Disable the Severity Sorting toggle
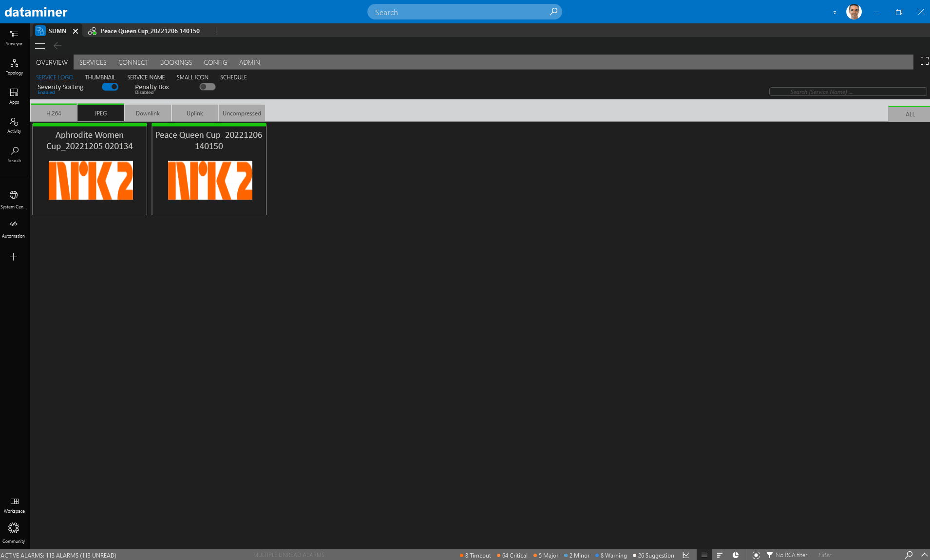This screenshot has height=560, width=930. tap(110, 87)
